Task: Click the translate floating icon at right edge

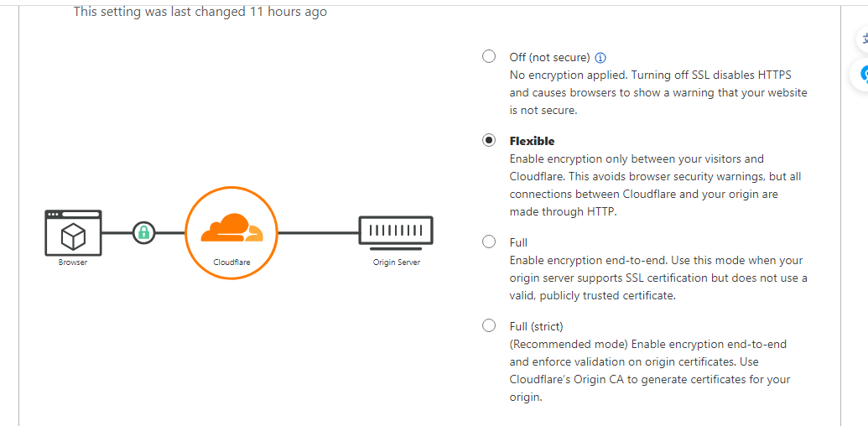Action: [x=862, y=40]
